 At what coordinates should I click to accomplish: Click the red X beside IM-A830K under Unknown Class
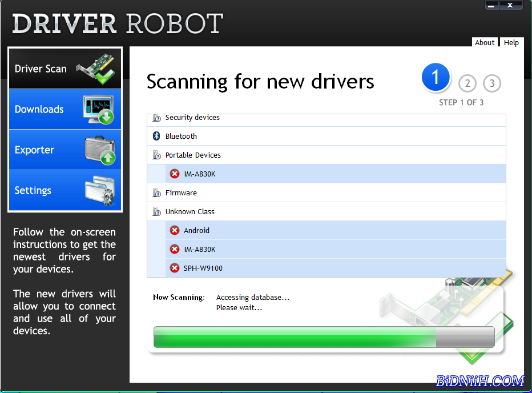[x=175, y=249]
